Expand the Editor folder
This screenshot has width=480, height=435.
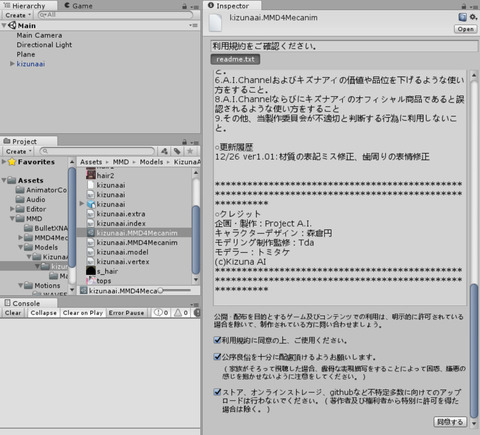click(12, 209)
